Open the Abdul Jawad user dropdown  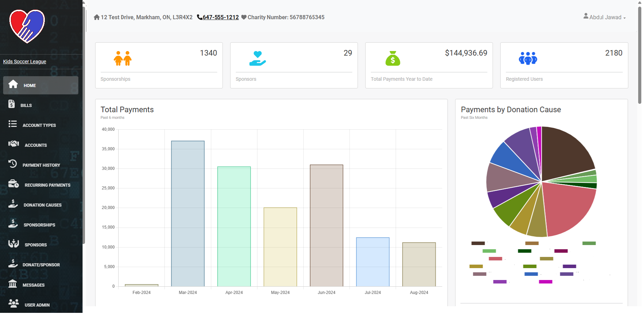pos(604,17)
